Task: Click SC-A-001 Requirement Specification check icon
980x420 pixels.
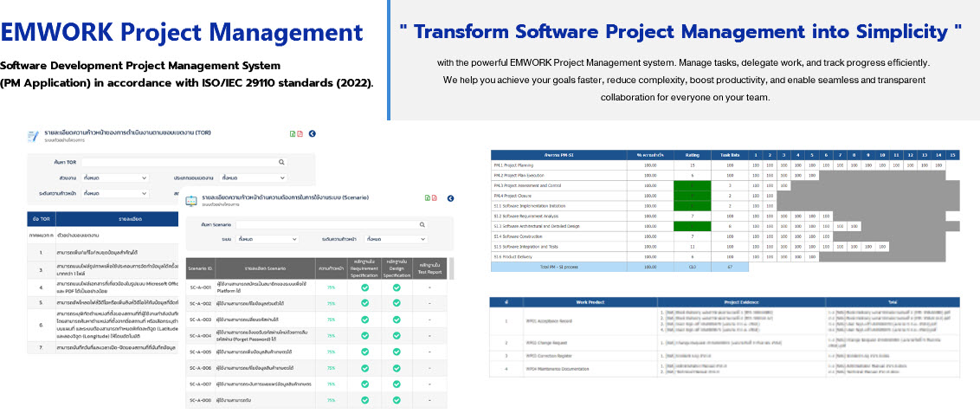Action: [365, 287]
